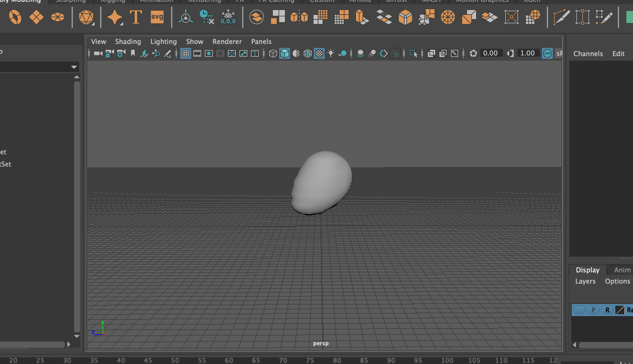Click the outliner scroll down arrow
Image resolution: width=633 pixels, height=364 pixels.
77,336
